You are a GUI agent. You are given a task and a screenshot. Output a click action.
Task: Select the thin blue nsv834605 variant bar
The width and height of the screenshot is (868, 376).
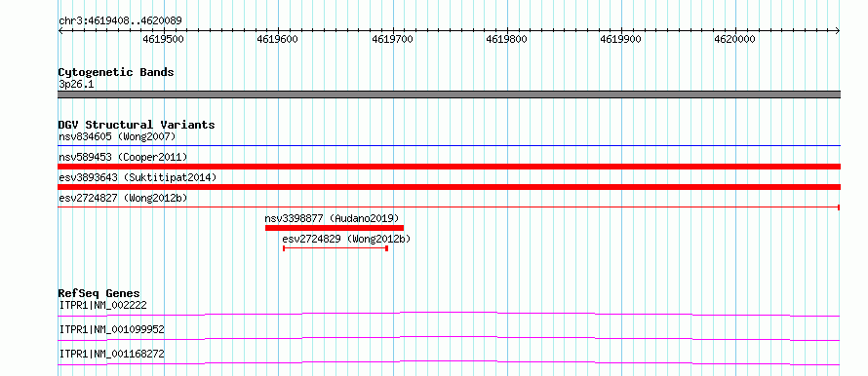coord(449,145)
